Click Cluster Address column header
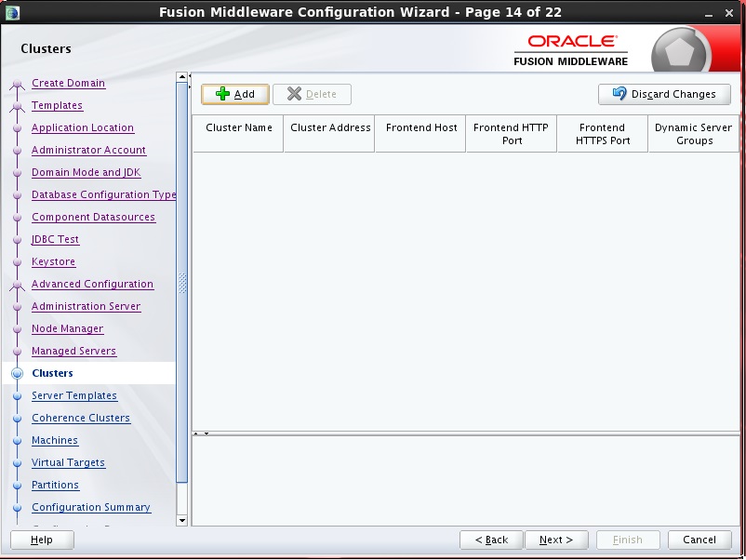This screenshot has width=746, height=560. tap(329, 134)
